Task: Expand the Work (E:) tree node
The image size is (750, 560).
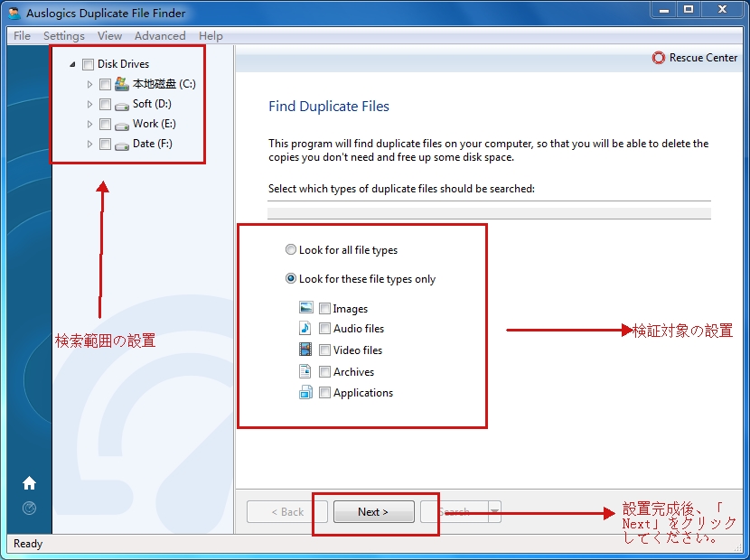Action: [89, 125]
